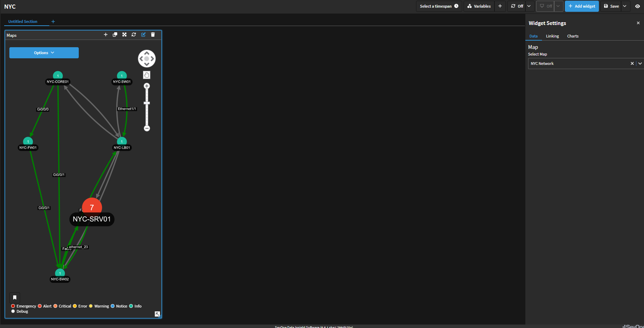The height and width of the screenshot is (328, 644).
Task: Switch to the Charts tab
Action: pyautogui.click(x=573, y=36)
